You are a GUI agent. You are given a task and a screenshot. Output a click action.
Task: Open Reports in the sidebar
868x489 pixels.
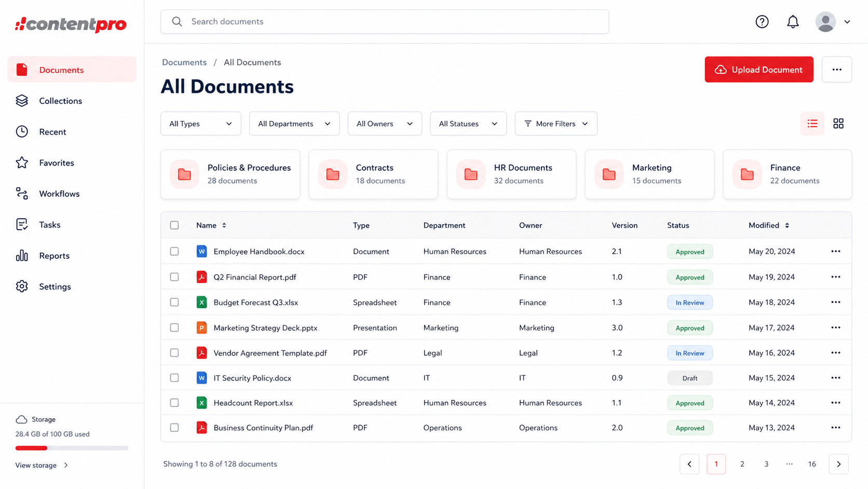72,256
